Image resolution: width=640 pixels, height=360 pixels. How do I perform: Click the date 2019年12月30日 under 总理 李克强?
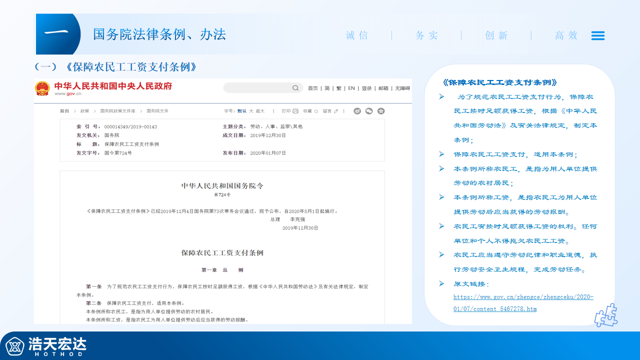pos(300,228)
